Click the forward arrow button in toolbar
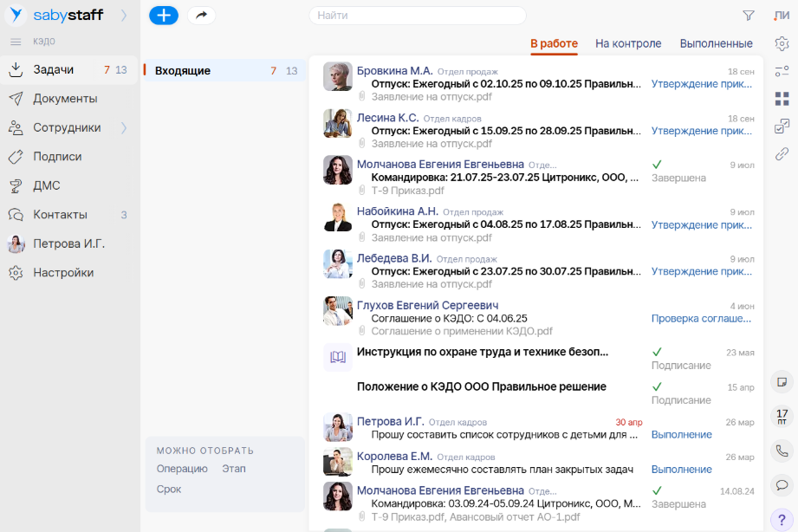 pos(202,15)
